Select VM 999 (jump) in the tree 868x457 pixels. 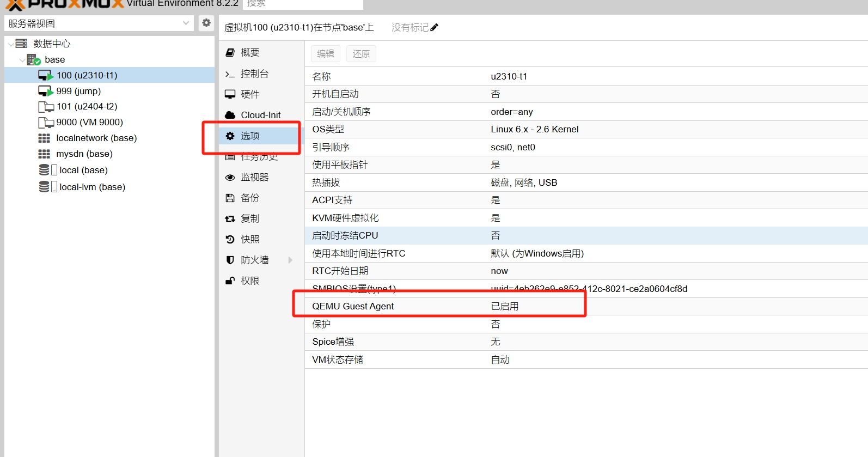pyautogui.click(x=109, y=91)
